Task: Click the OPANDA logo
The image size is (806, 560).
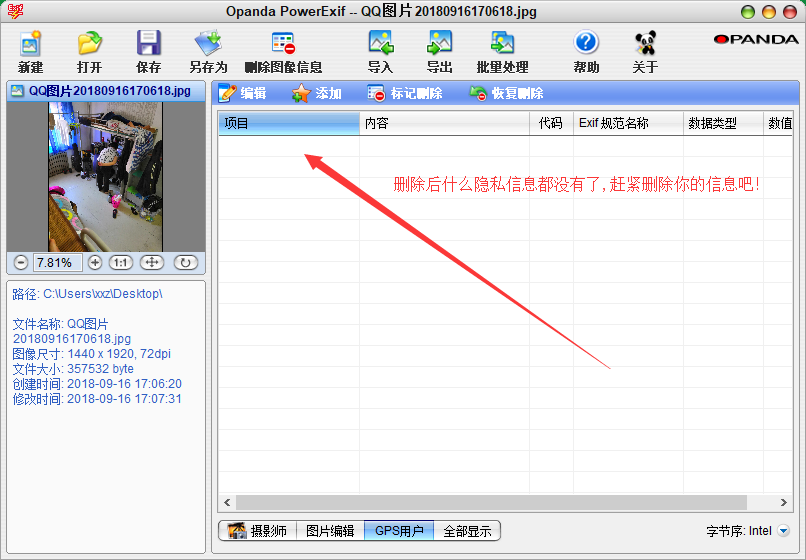Action: [x=756, y=39]
